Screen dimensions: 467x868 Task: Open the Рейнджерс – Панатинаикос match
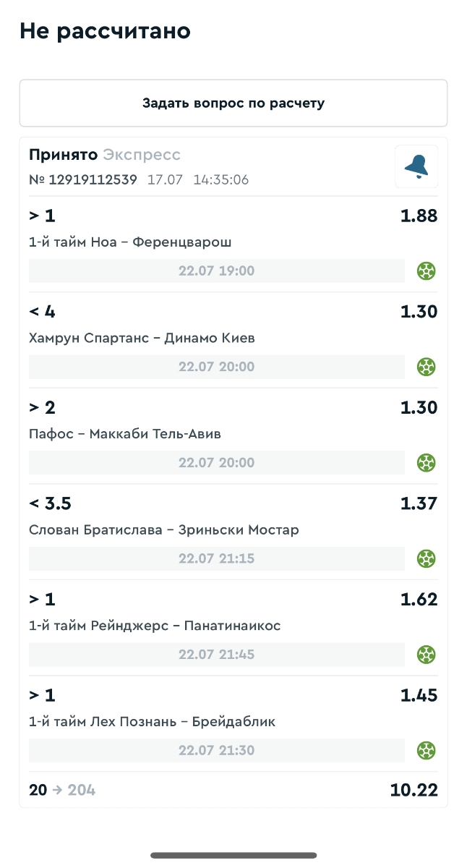tap(155, 626)
